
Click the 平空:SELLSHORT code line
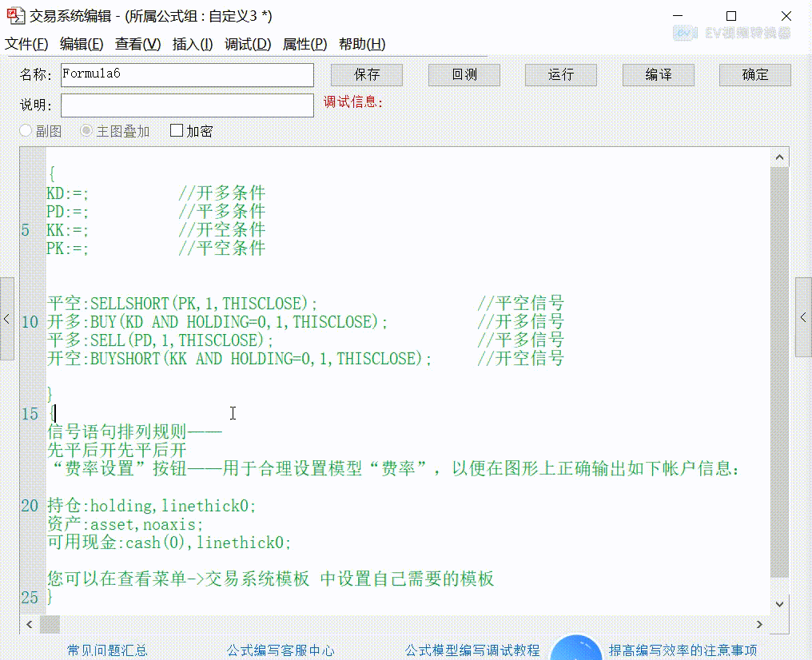pyautogui.click(x=305, y=304)
